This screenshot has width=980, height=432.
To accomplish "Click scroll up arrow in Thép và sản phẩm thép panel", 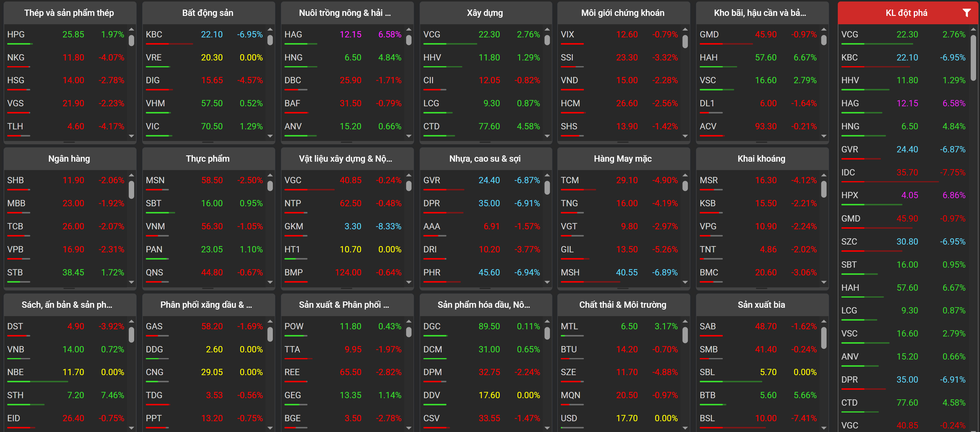I will [x=131, y=29].
